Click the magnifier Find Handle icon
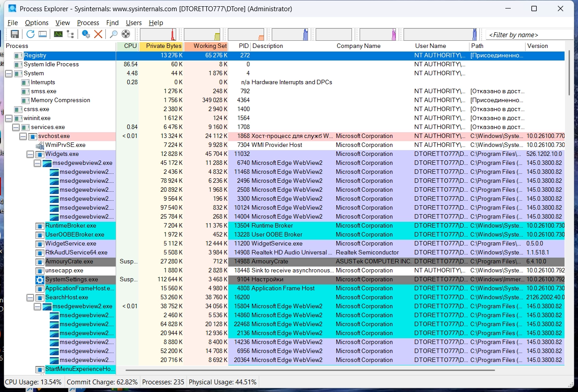 tap(114, 34)
